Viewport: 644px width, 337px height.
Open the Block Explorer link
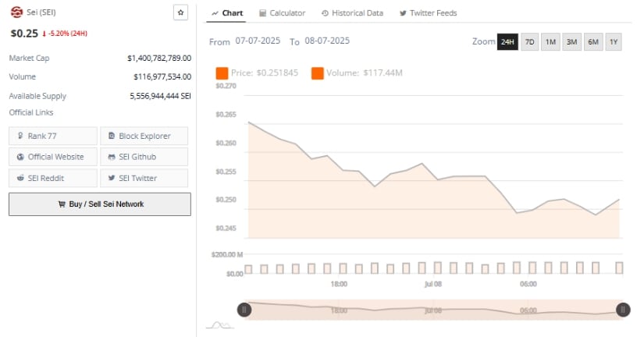coord(144,136)
